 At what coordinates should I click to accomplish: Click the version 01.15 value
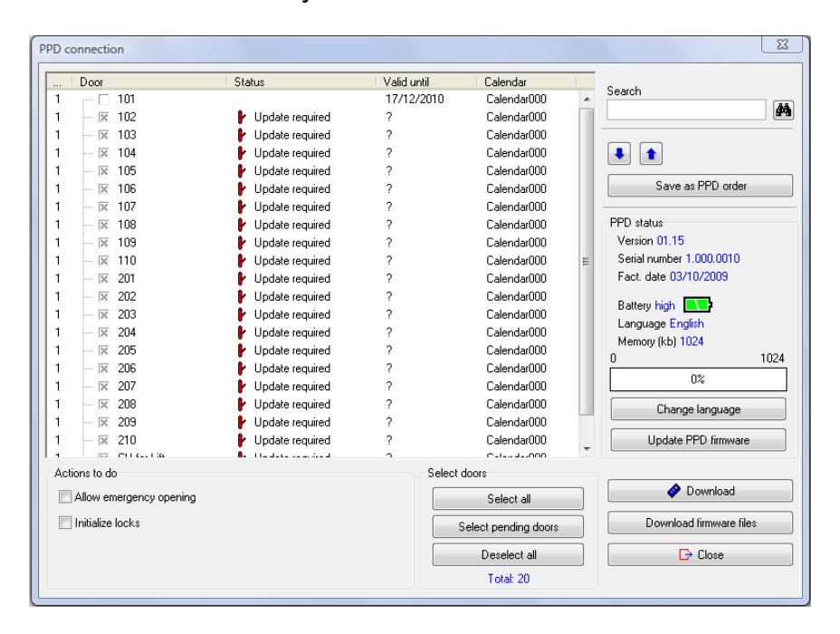[670, 241]
